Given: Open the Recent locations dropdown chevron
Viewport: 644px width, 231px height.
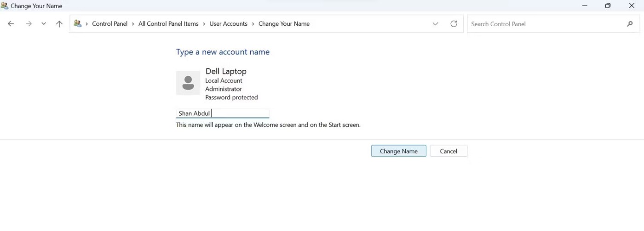Looking at the screenshot, I should (x=44, y=24).
